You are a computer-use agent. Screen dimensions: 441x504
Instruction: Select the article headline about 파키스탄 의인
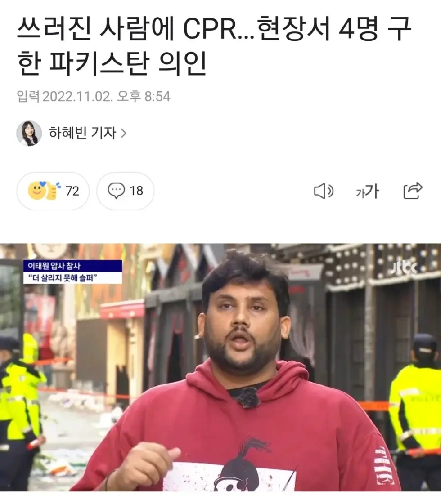click(214, 46)
